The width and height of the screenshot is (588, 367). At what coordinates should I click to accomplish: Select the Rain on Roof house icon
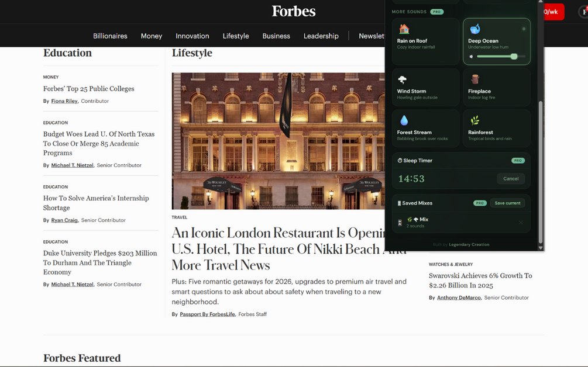point(404,29)
